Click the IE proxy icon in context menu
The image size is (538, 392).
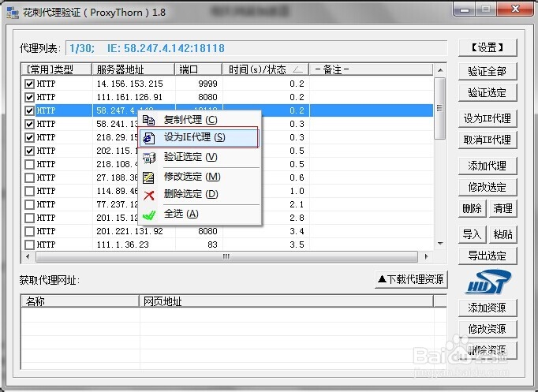(x=148, y=138)
